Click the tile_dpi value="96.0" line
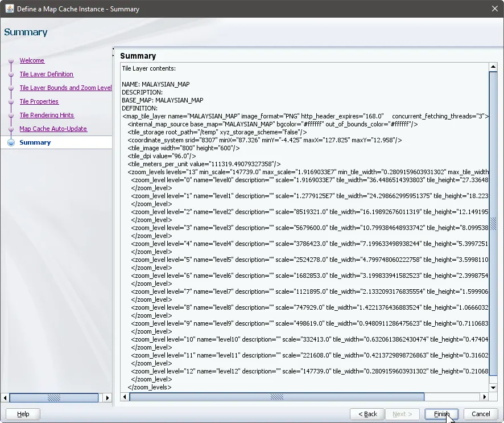 [x=162, y=156]
